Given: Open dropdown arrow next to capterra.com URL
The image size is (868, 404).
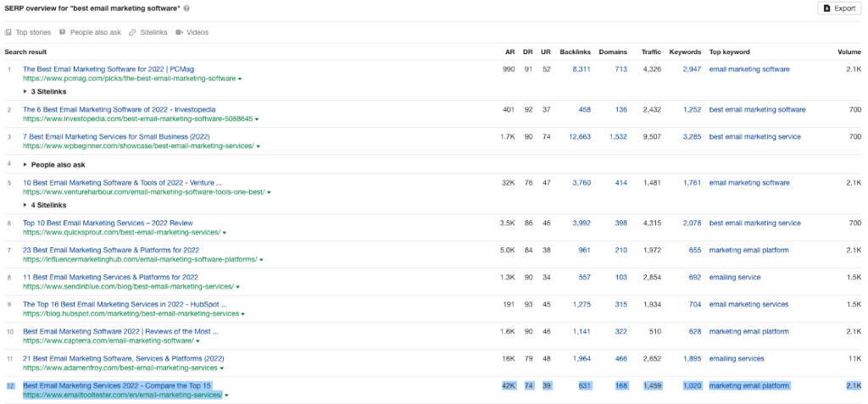Looking at the screenshot, I should click(198, 341).
